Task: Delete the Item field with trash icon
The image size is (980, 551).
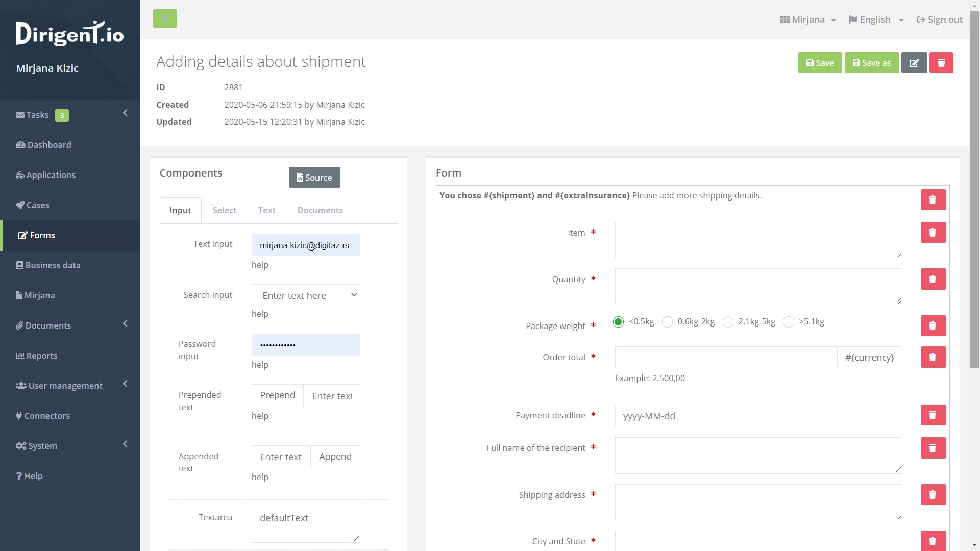Action: (933, 233)
